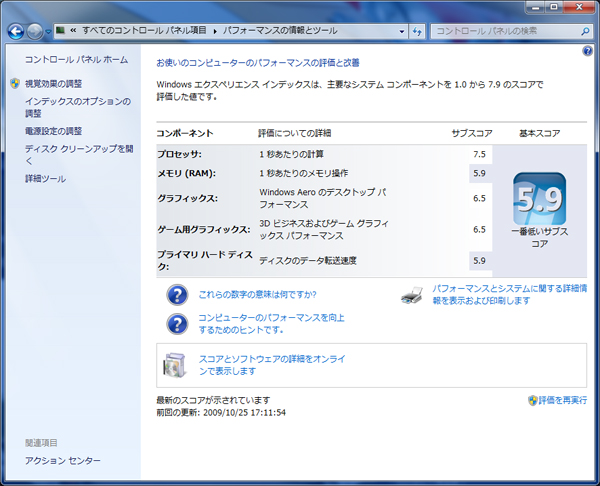This screenshot has height=486, width=600.
Task: Click the Forward navigation arrow
Action: [x=34, y=31]
